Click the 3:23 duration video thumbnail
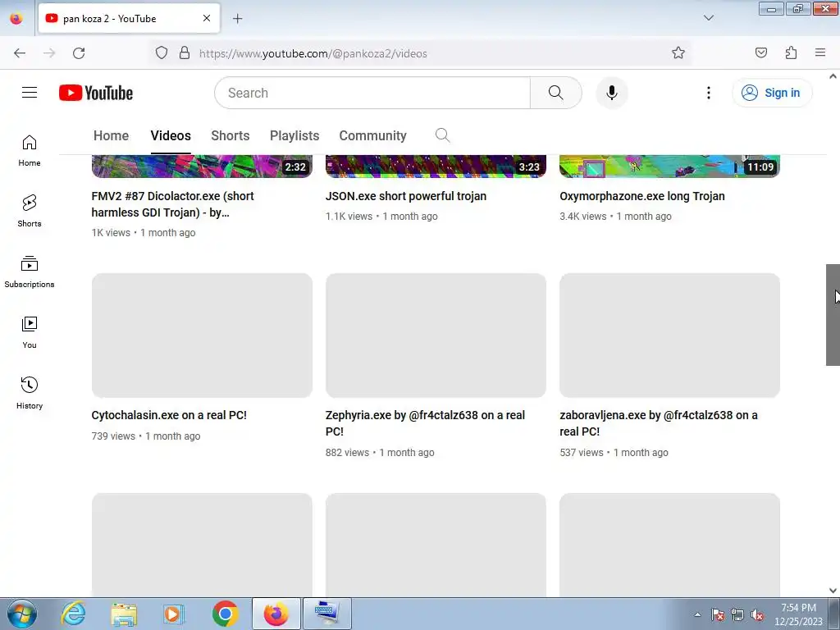This screenshot has width=840, height=630. click(436, 167)
